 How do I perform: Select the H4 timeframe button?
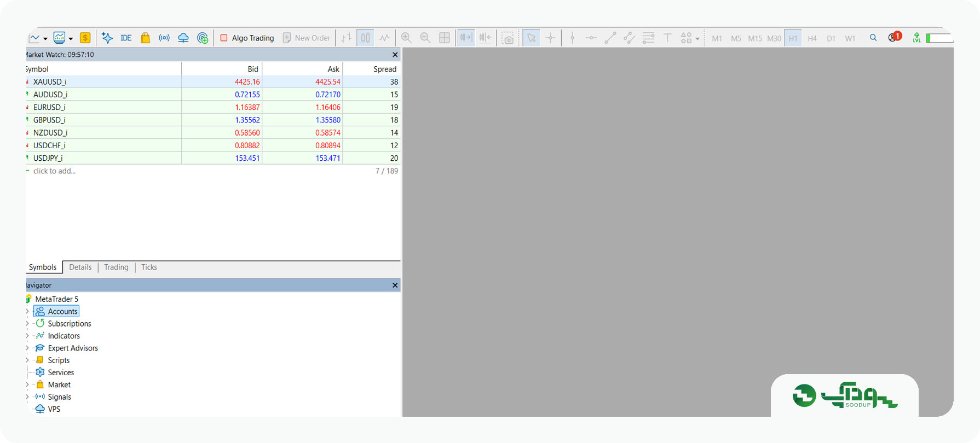click(x=812, y=38)
